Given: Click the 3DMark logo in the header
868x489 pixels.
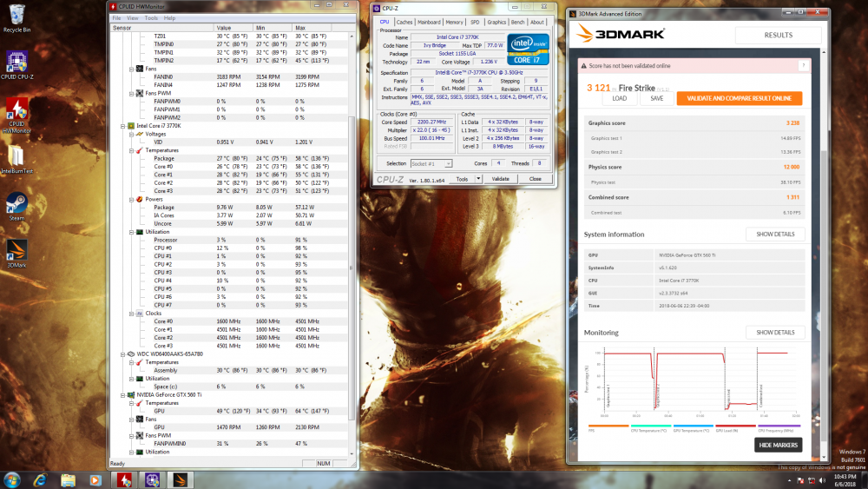Looking at the screenshot, I should tap(621, 34).
